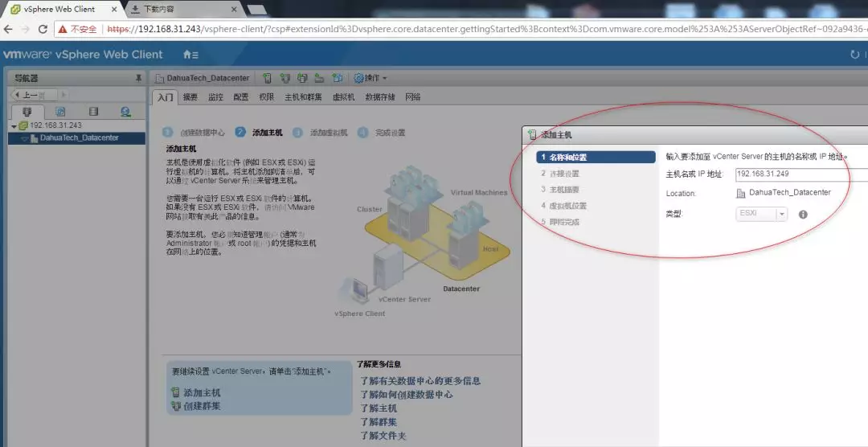Click the info icon beside 类型 dropdown
This screenshot has width=868, height=447.
tap(803, 214)
